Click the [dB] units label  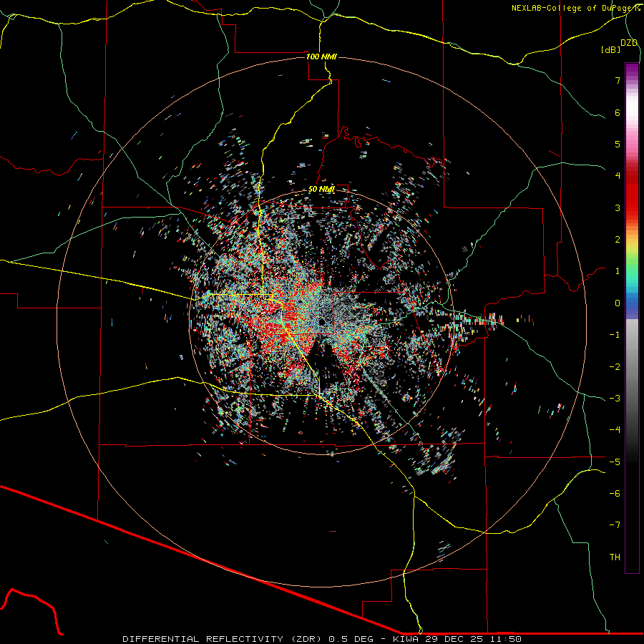pyautogui.click(x=611, y=50)
